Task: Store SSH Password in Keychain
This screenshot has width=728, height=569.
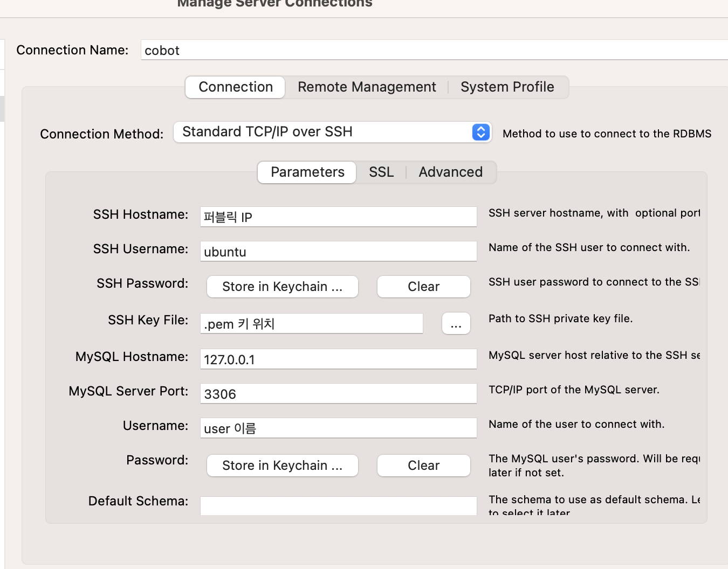Action: (282, 287)
